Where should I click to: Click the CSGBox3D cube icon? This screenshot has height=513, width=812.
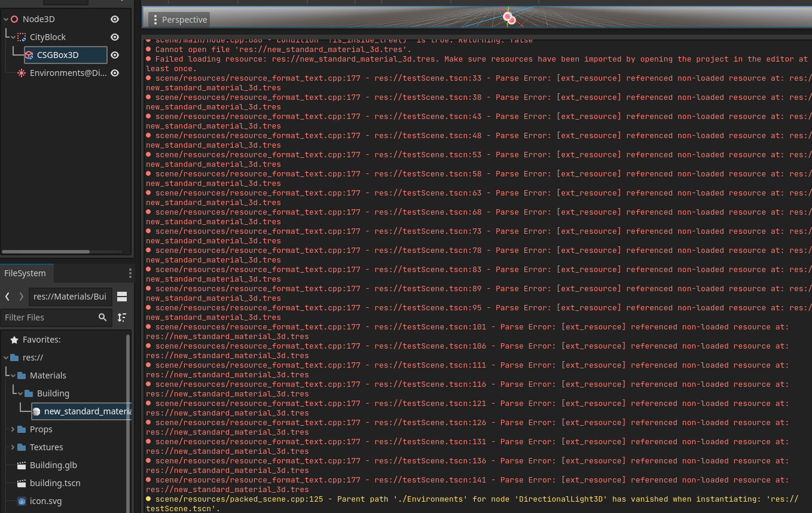(x=28, y=54)
